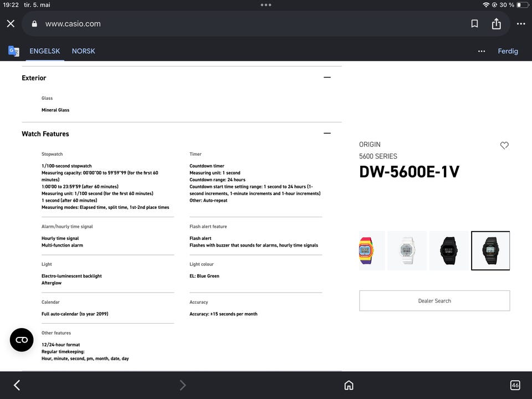
Task: Bookmark this page with bookmark icon
Action: point(475,24)
